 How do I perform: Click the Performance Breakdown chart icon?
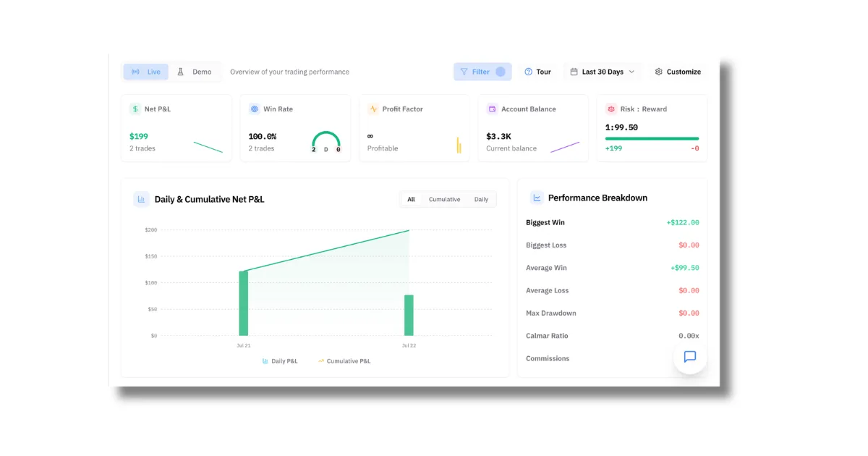coord(537,198)
